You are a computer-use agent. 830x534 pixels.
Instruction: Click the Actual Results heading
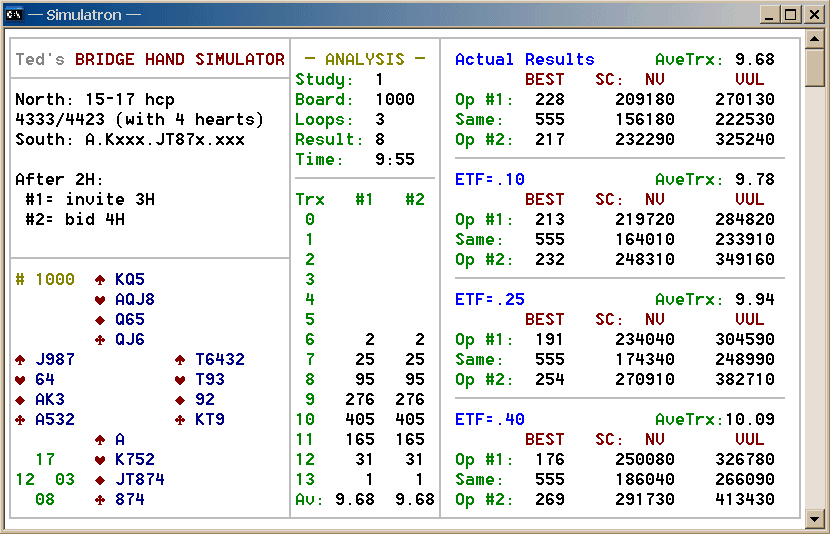[x=524, y=60]
